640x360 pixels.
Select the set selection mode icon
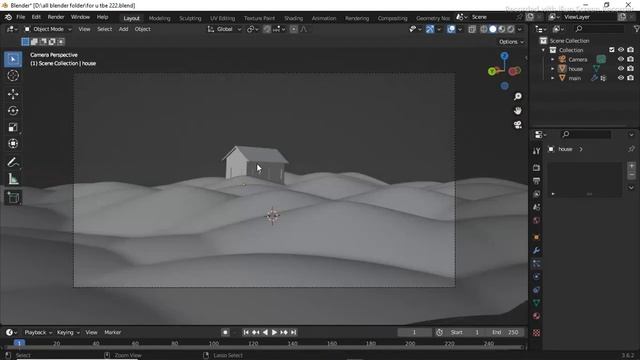(x=25, y=42)
